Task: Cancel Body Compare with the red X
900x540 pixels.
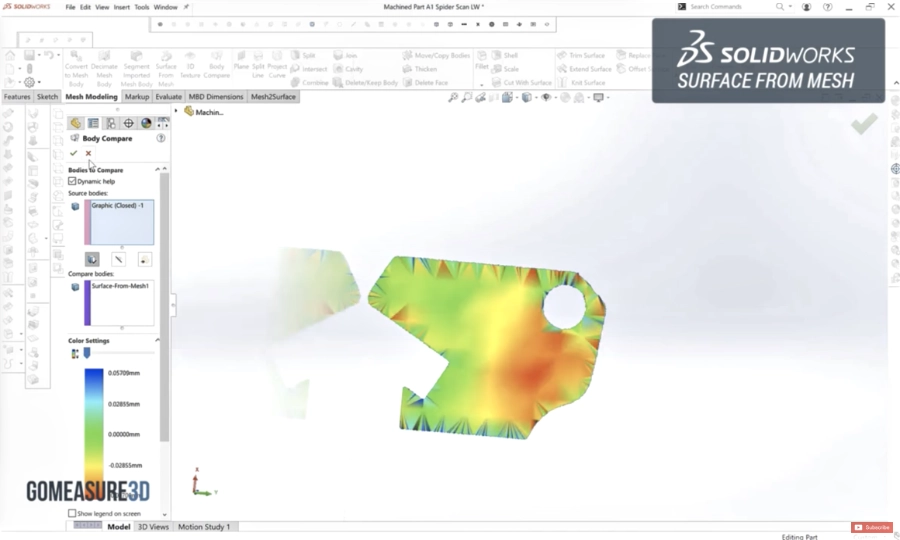Action: [x=88, y=153]
